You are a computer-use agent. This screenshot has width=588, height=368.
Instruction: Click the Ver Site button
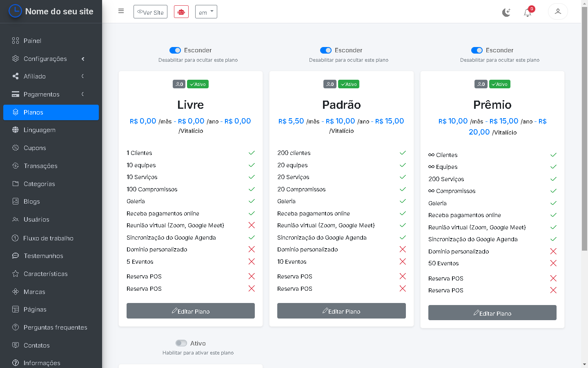[150, 12]
